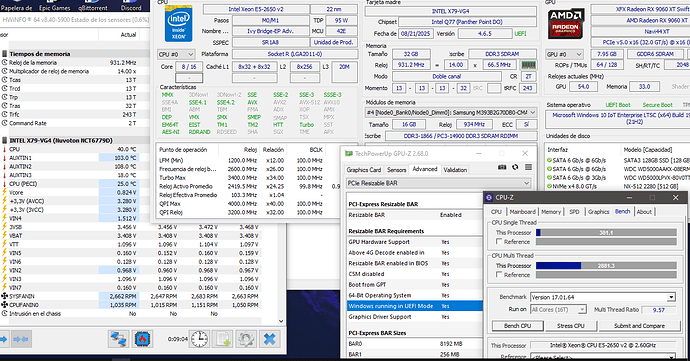The image size is (690, 361).
Task: Click the blue right arrow expand icon
Action: pyautogui.click(x=4, y=339)
